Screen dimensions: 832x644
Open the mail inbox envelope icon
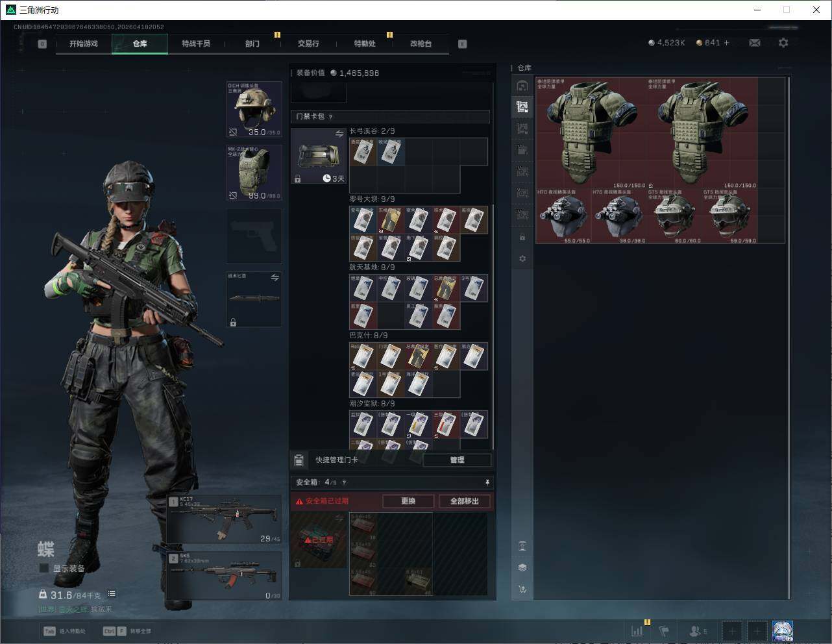755,43
